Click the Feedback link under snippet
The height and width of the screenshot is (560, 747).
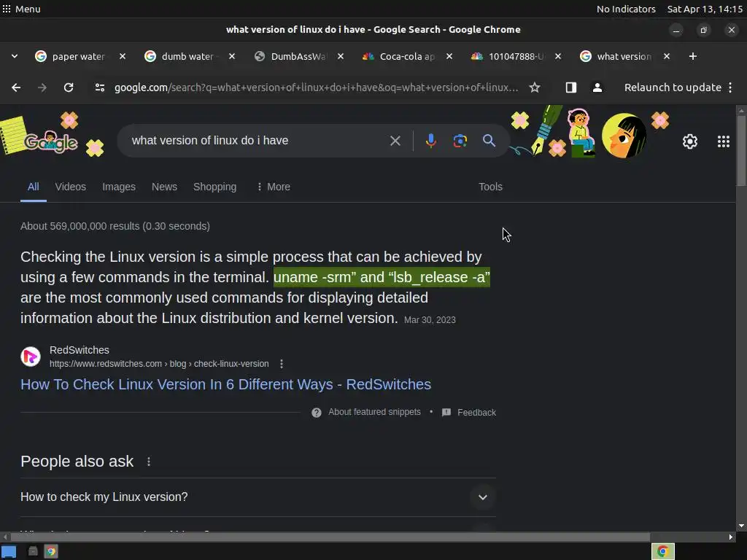pos(476,413)
